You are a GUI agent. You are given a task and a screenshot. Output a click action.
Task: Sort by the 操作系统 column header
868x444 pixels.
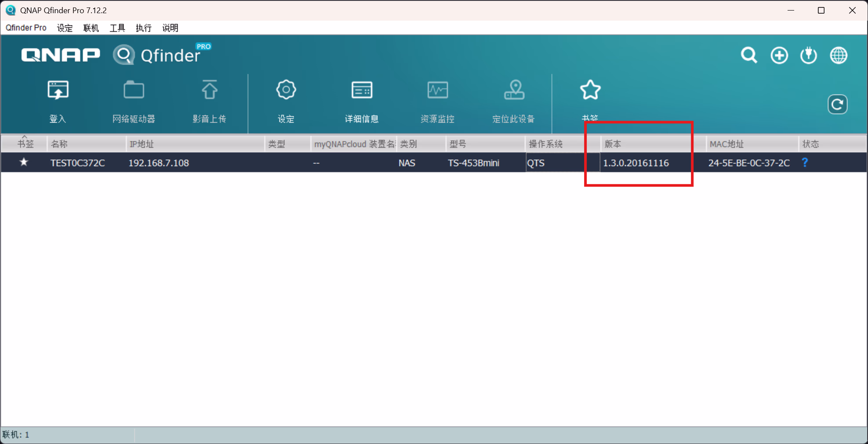pos(563,144)
